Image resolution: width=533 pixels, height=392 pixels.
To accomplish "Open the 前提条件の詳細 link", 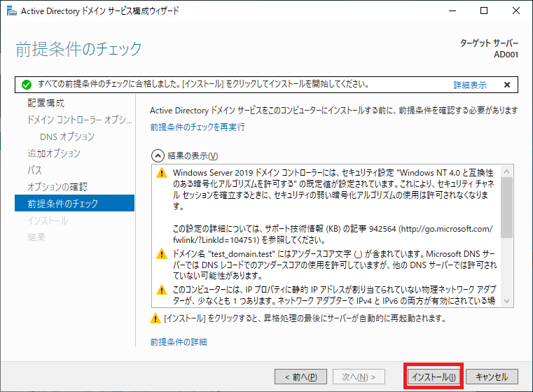I will (179, 342).
